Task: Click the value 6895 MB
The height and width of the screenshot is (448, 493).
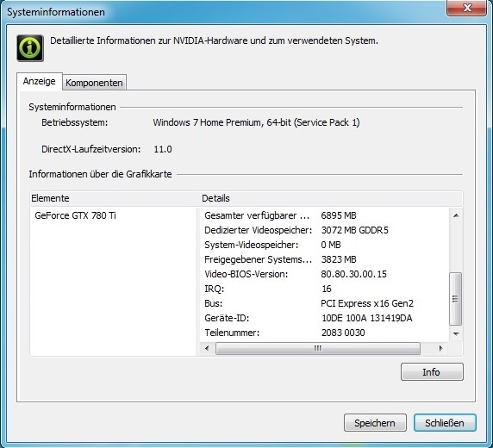Action: (x=339, y=215)
